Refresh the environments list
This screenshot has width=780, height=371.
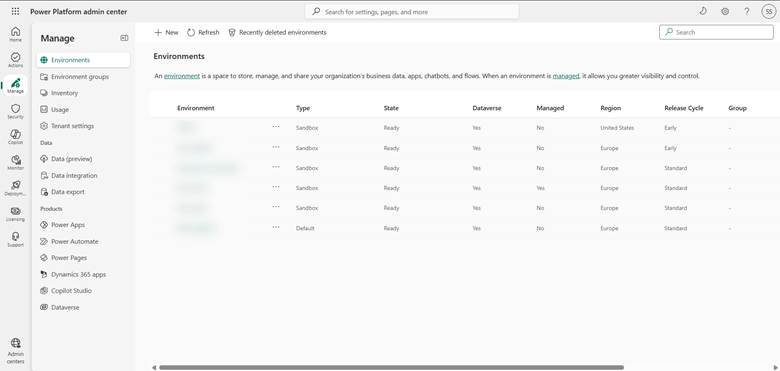pos(203,32)
